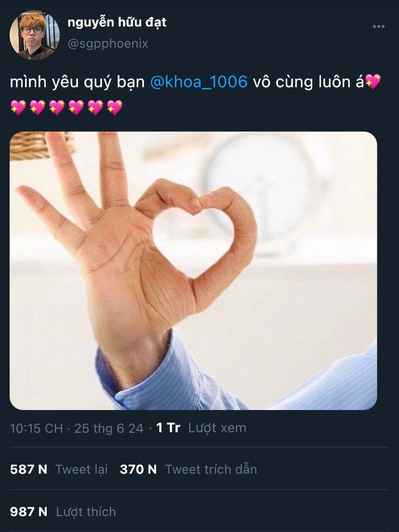399x532 pixels.
Task: Open the mentioned user @khoa_1006
Action: point(199,82)
